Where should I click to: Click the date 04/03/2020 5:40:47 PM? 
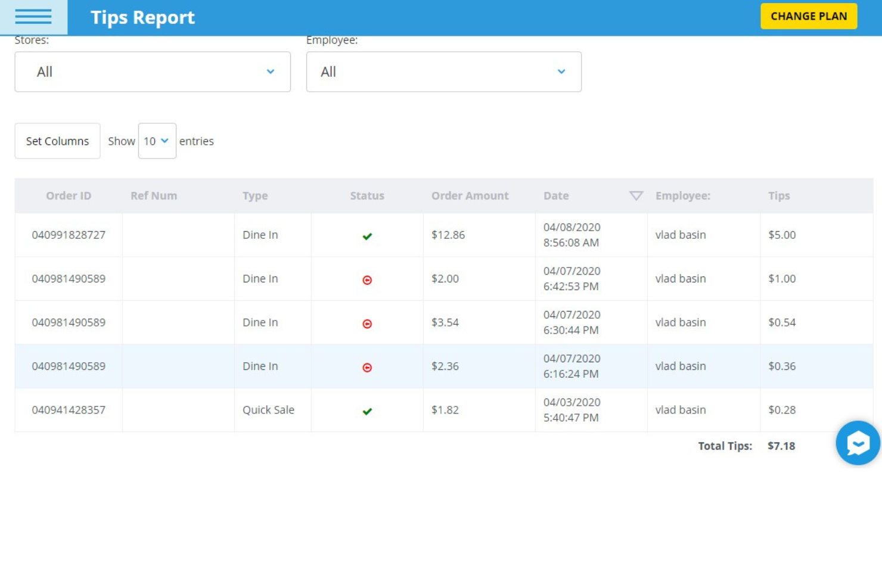[572, 410]
